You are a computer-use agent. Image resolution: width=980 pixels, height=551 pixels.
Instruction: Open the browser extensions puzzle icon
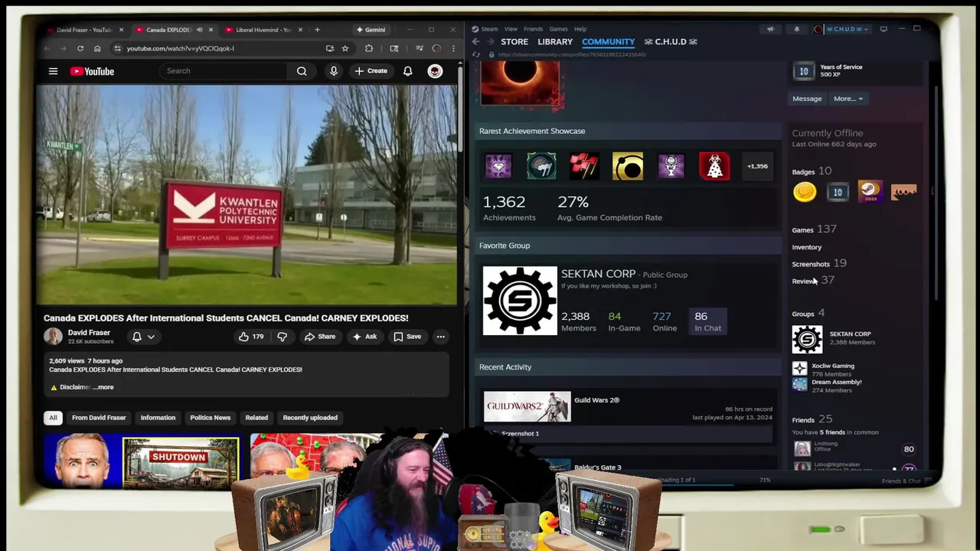tap(369, 48)
